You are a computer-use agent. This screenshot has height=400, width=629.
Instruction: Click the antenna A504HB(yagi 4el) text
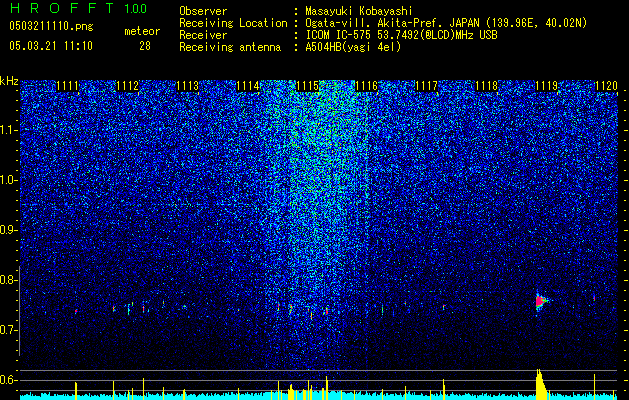pyautogui.click(x=353, y=47)
